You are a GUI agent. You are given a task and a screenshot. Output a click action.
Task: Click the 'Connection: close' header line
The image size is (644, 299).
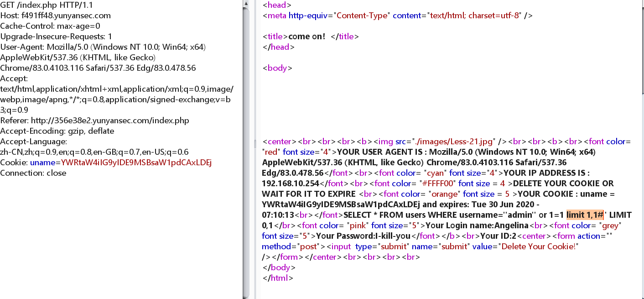pyautogui.click(x=33, y=173)
